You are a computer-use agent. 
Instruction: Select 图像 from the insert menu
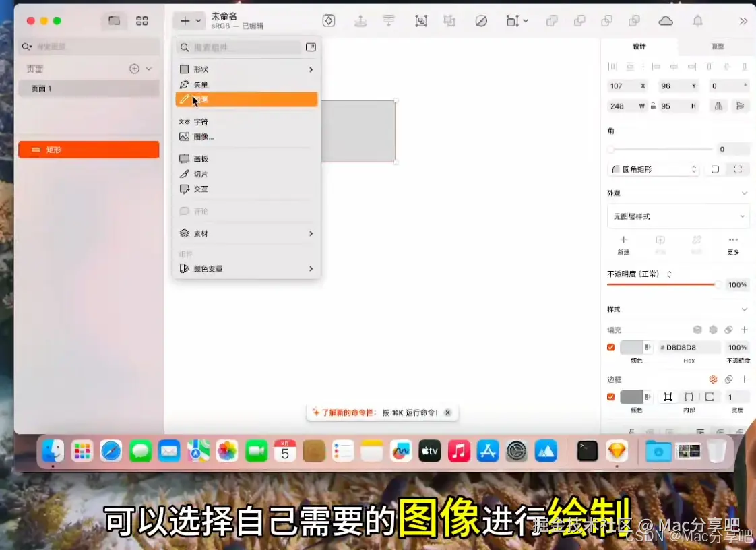pos(203,136)
